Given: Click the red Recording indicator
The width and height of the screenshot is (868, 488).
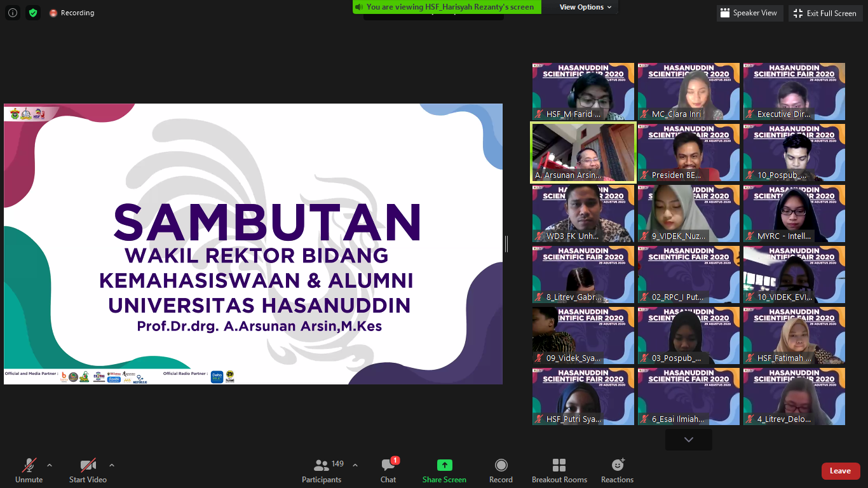Looking at the screenshot, I should coord(72,13).
